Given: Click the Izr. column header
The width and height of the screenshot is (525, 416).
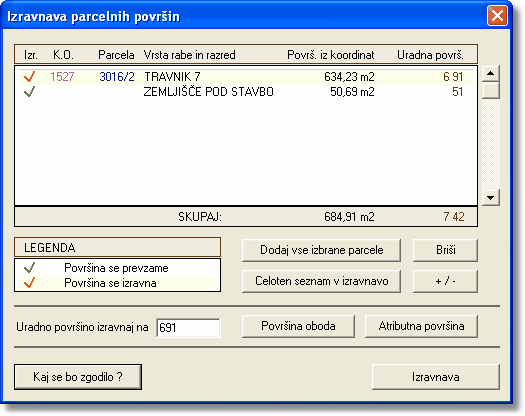Looking at the screenshot, I should pyautogui.click(x=31, y=55).
